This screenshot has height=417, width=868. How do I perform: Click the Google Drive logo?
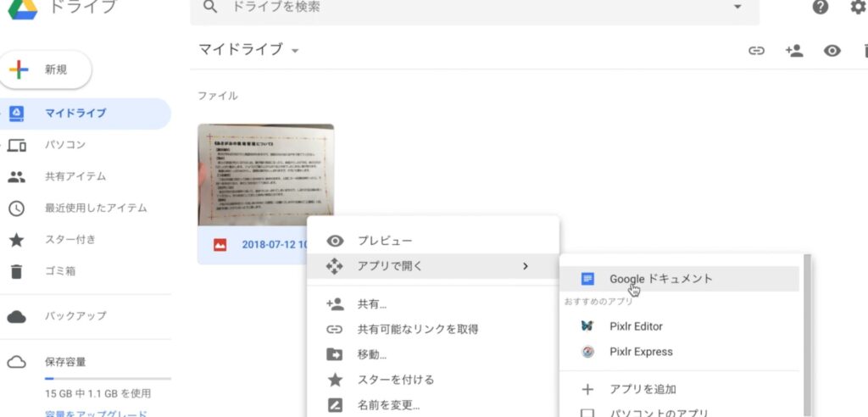(23, 8)
